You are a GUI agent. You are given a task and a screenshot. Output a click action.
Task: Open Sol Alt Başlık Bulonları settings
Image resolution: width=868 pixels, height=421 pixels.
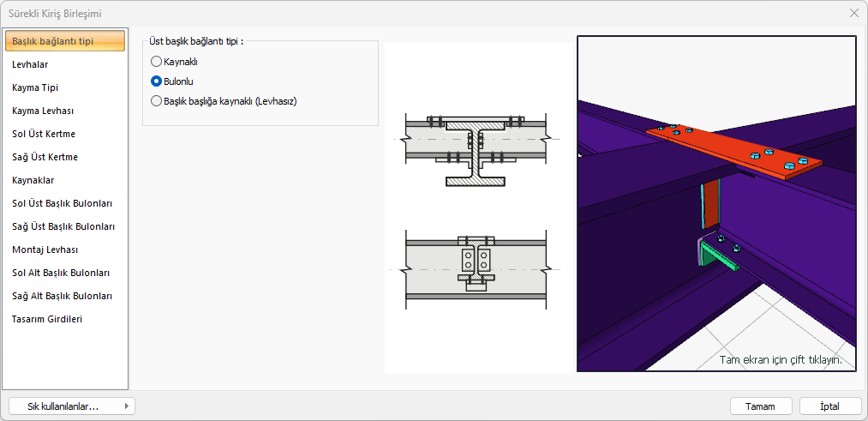(61, 273)
